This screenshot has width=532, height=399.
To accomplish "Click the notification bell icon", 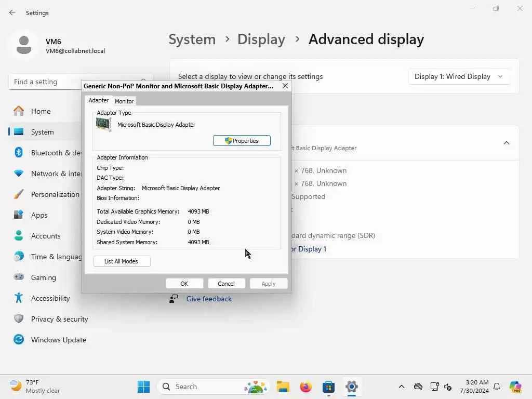I will click(x=497, y=387).
